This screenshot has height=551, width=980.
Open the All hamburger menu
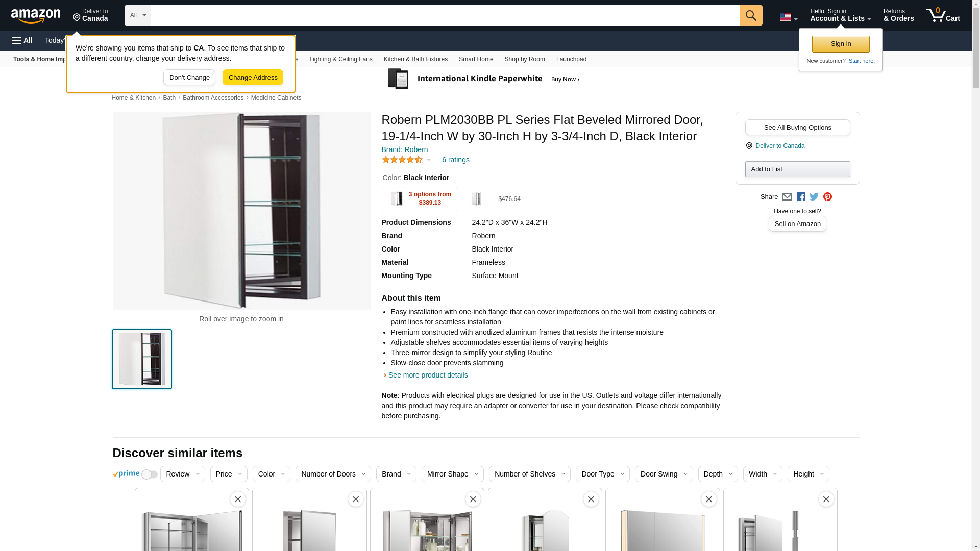22,40
